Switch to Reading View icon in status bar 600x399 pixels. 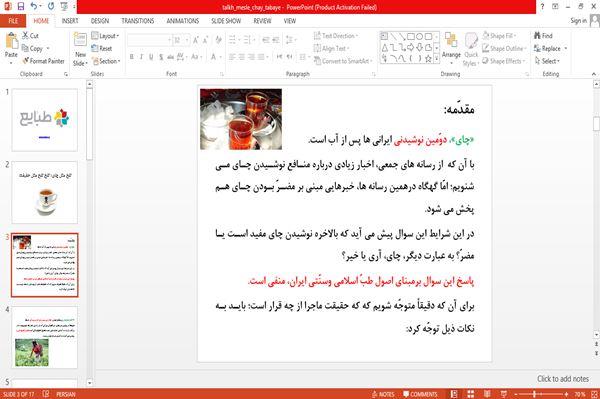point(487,394)
